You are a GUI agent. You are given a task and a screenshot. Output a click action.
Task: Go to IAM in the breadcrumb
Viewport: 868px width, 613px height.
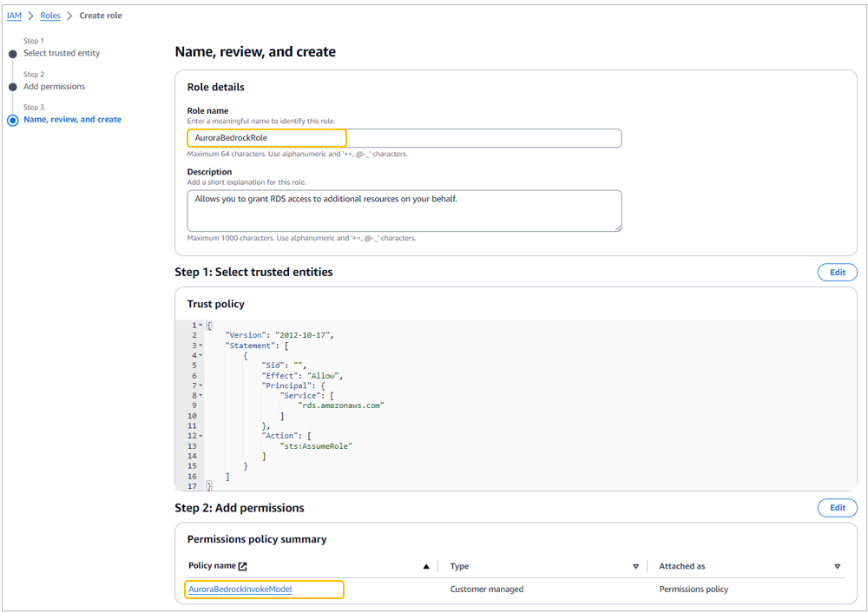pyautogui.click(x=14, y=16)
